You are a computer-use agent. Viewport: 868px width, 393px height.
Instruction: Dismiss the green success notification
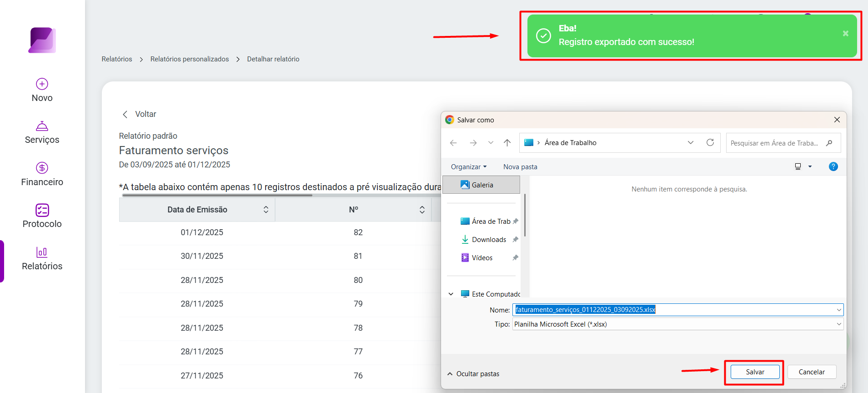(846, 34)
